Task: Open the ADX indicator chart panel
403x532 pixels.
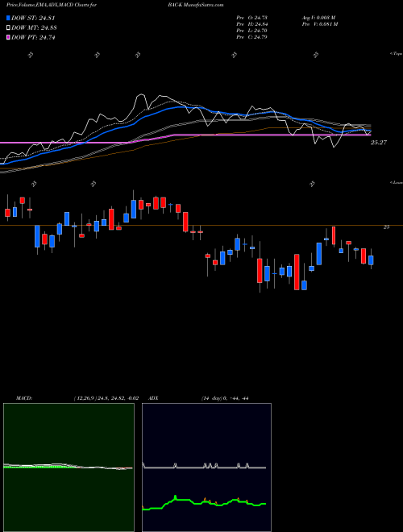Action: pos(206,468)
